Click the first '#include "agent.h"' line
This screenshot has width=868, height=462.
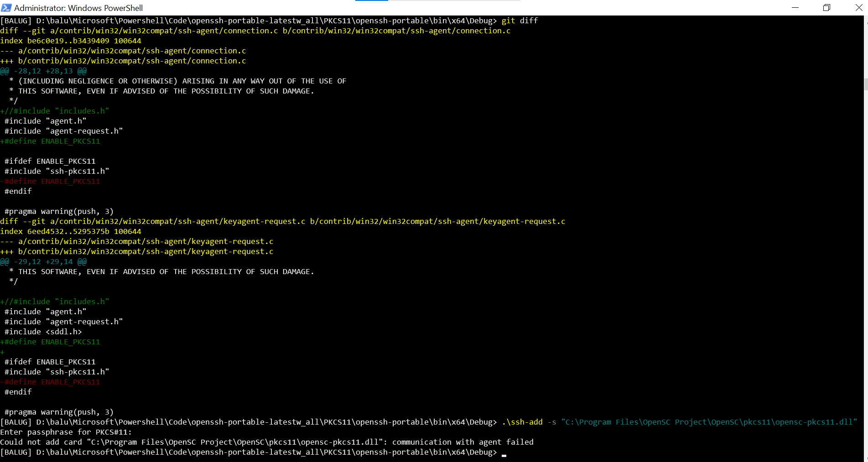click(45, 121)
